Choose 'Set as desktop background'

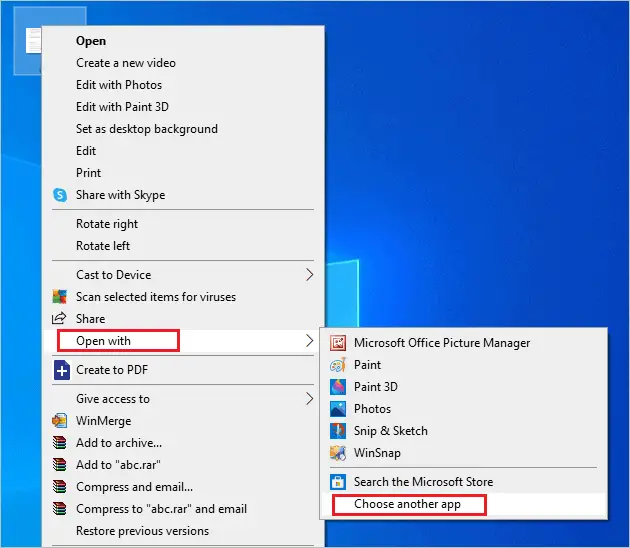pyautogui.click(x=146, y=129)
